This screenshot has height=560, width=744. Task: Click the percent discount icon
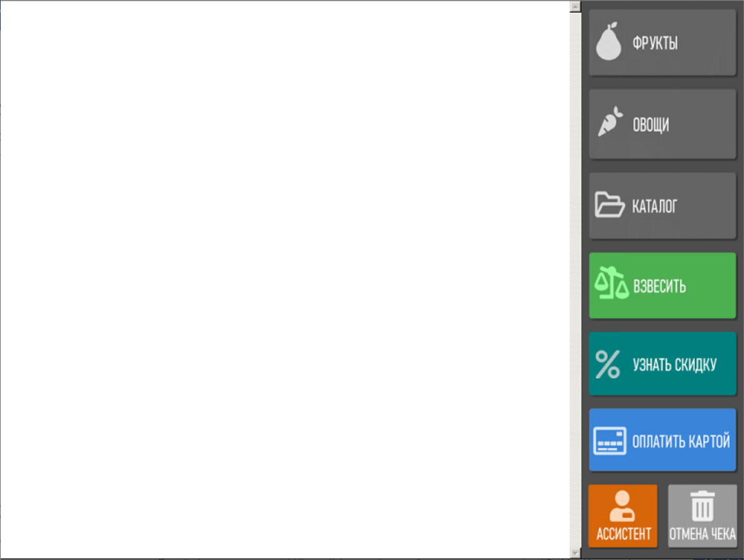click(x=608, y=364)
